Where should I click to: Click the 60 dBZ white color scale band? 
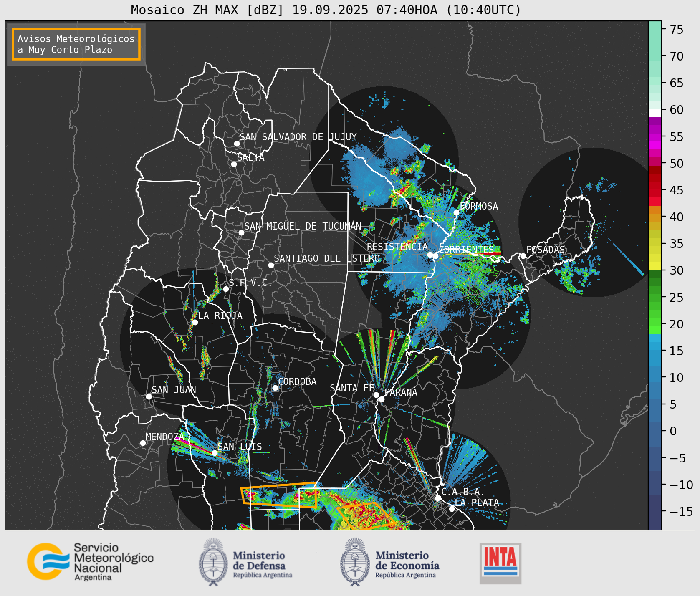[x=655, y=113]
